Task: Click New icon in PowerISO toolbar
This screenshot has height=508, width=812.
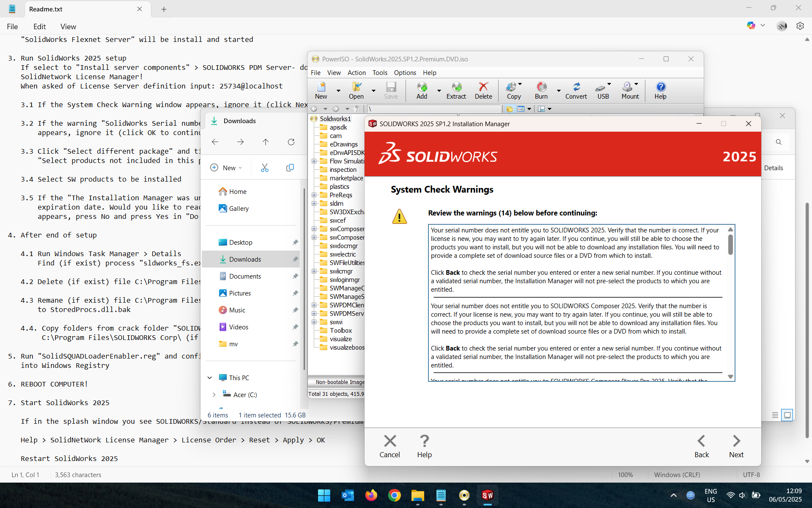Action: (x=321, y=91)
